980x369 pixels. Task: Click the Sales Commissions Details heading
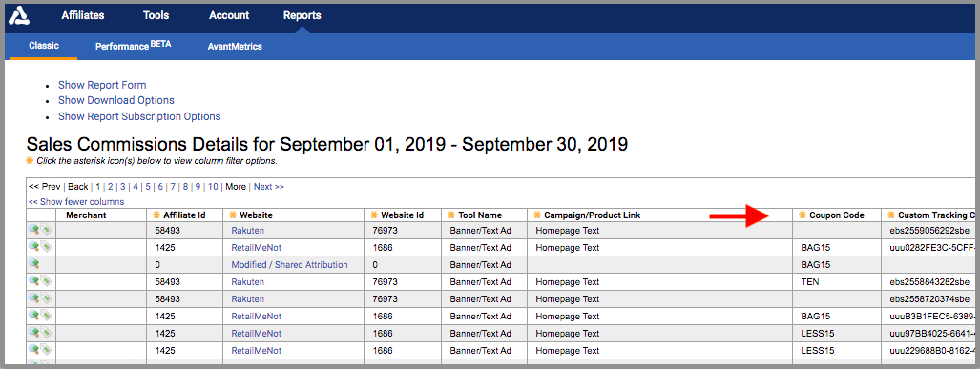coord(327,144)
